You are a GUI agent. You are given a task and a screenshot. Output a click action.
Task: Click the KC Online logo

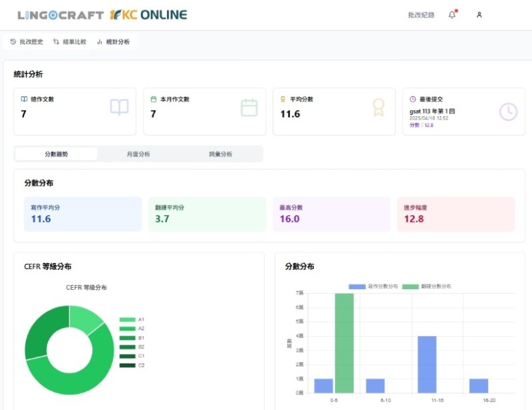click(148, 15)
